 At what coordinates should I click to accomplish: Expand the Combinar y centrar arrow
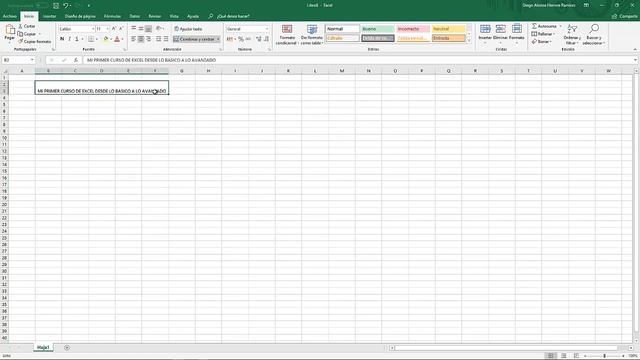click(x=218, y=39)
